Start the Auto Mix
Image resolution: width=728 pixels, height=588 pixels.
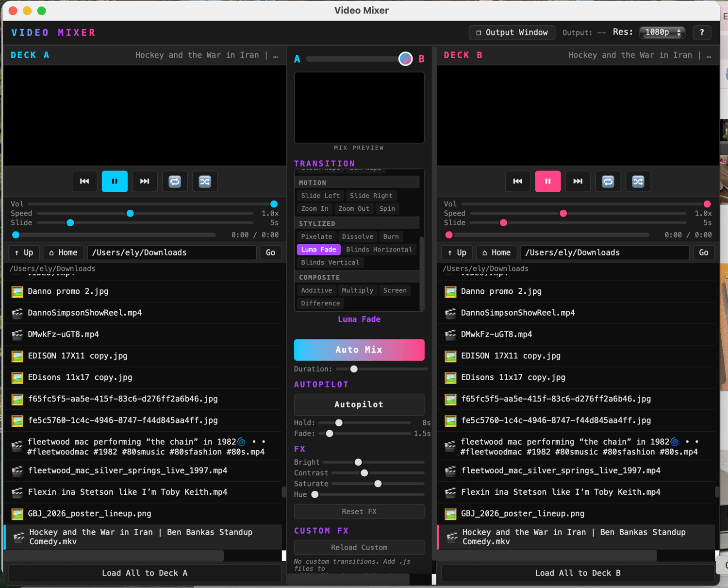pos(359,350)
